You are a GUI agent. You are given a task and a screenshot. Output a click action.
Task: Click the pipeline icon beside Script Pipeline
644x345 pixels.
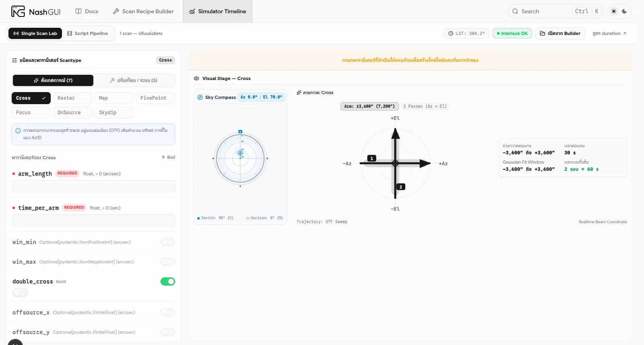[x=70, y=33]
